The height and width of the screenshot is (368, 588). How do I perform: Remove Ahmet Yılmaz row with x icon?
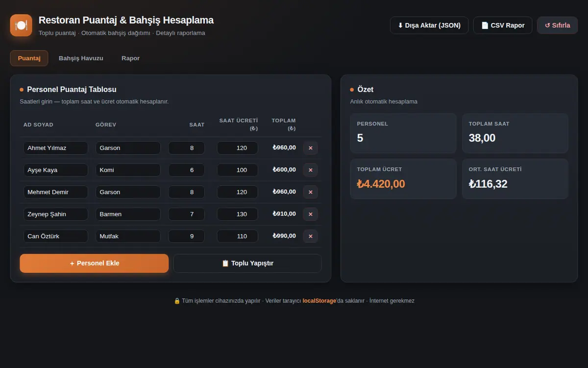pos(311,148)
